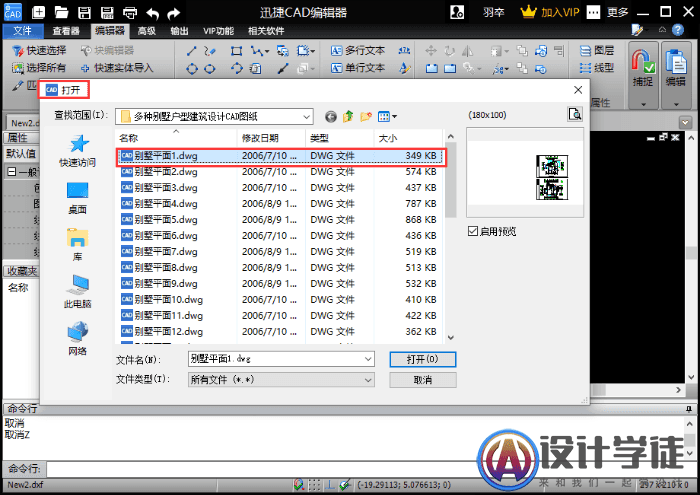Click 库 in the places sidebar
This screenshot has width=700, height=495.
coord(77,245)
